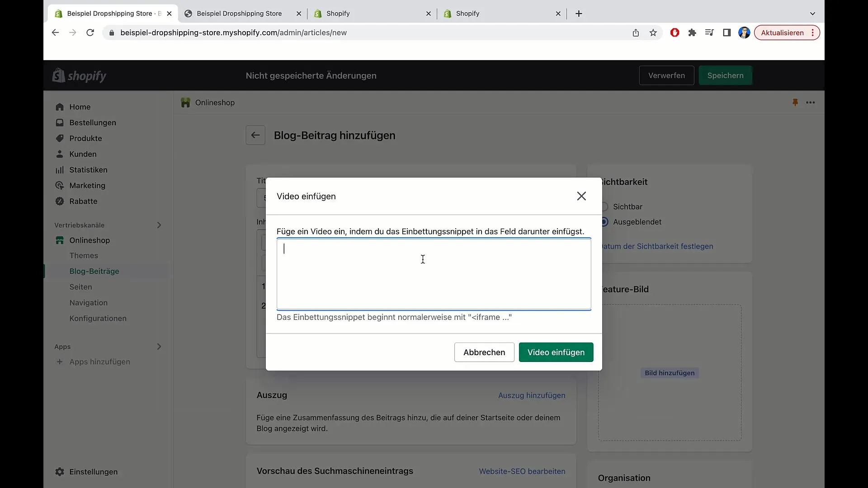This screenshot has width=868, height=488.
Task: Click Website-SEO bearbeiten link
Action: pos(522,471)
